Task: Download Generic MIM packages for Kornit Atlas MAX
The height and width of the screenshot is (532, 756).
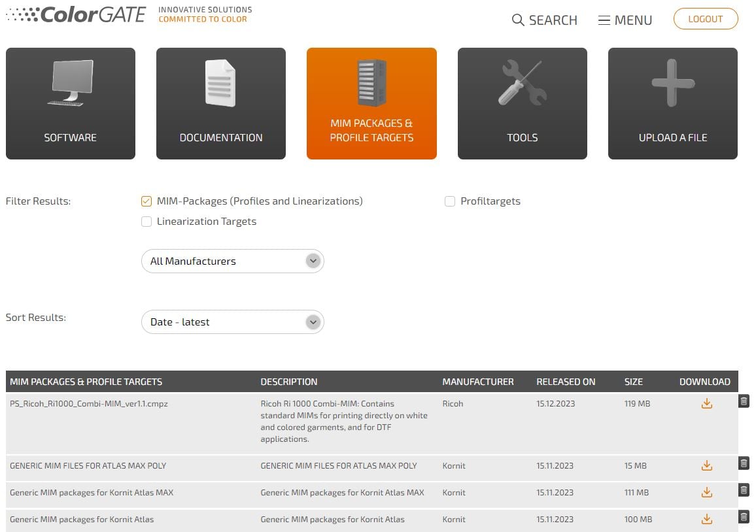Action: [706, 492]
